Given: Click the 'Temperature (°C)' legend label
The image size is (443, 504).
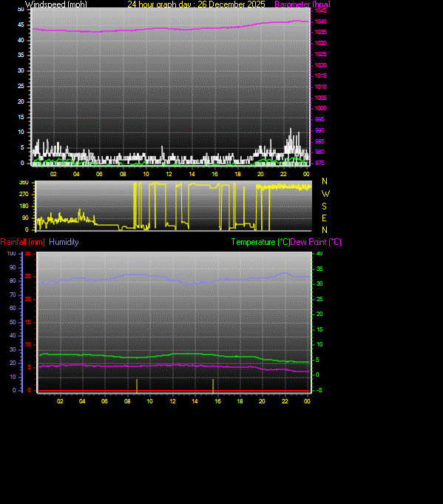Looking at the screenshot, I should pyautogui.click(x=260, y=242).
